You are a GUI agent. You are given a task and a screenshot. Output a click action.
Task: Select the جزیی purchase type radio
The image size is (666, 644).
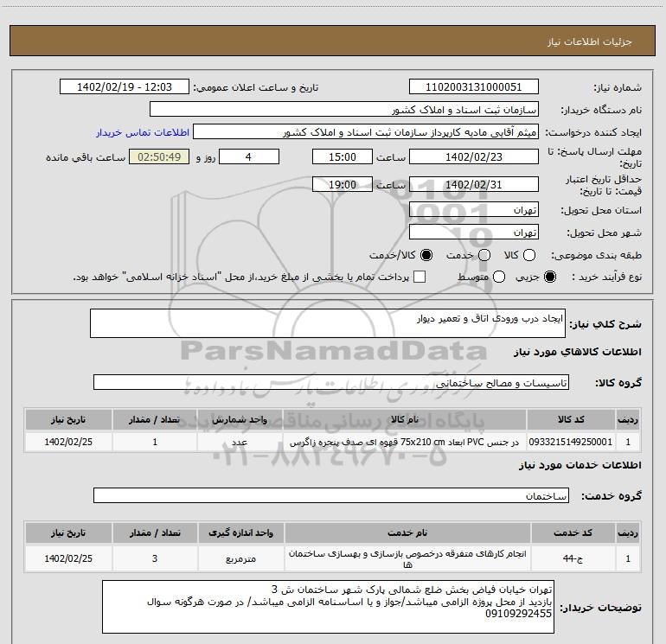(550, 277)
